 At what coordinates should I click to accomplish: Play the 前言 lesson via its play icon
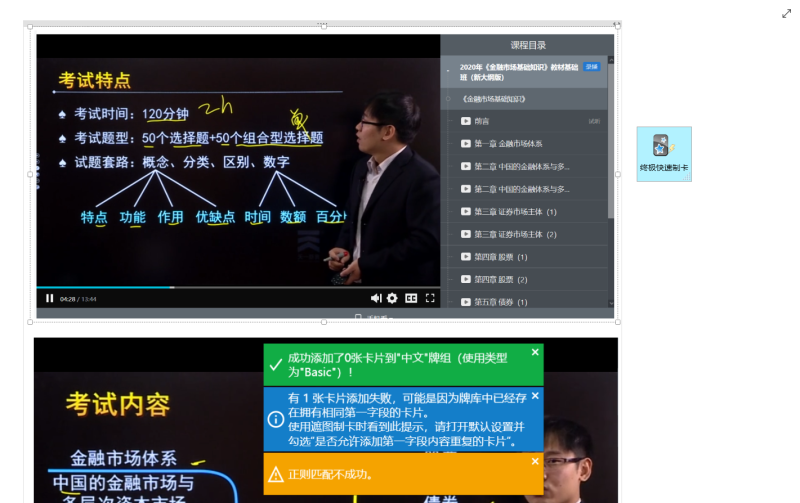point(466,121)
